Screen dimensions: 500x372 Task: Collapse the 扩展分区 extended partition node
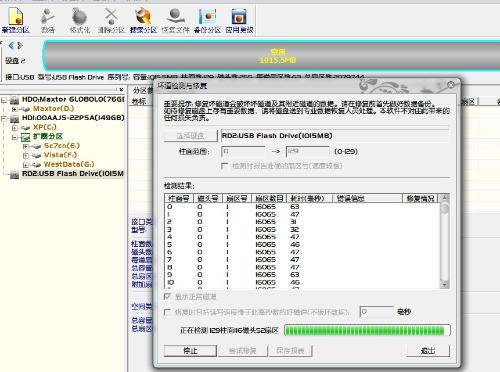point(14,137)
